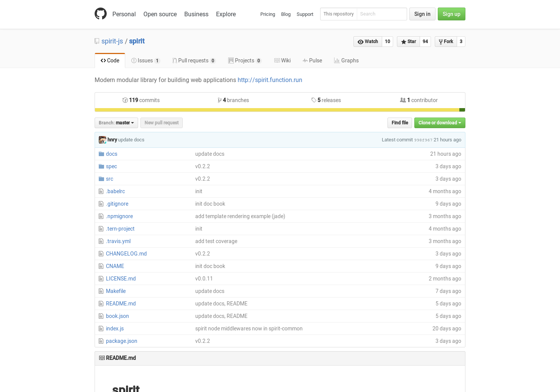This screenshot has height=392, width=560.
Task: Click the src folder icon
Action: (101, 179)
